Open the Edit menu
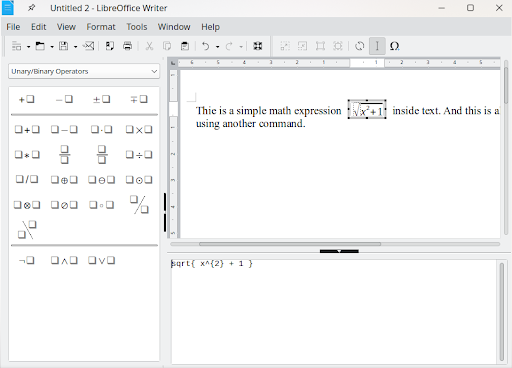512x368 pixels. 39,27
